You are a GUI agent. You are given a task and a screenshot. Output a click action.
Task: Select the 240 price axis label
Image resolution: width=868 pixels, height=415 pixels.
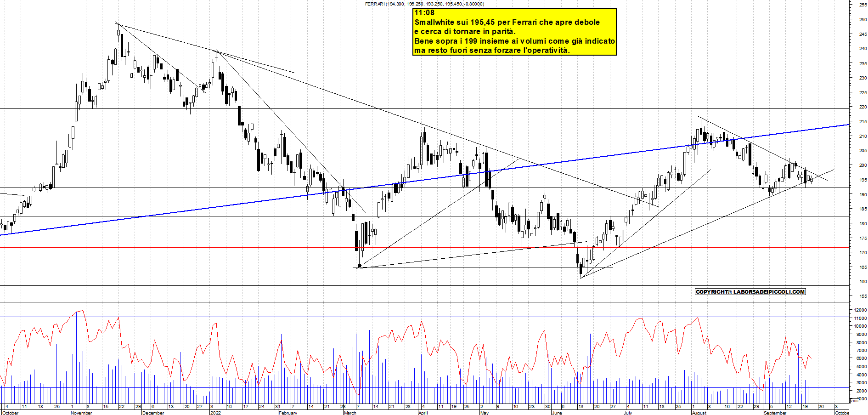point(863,49)
